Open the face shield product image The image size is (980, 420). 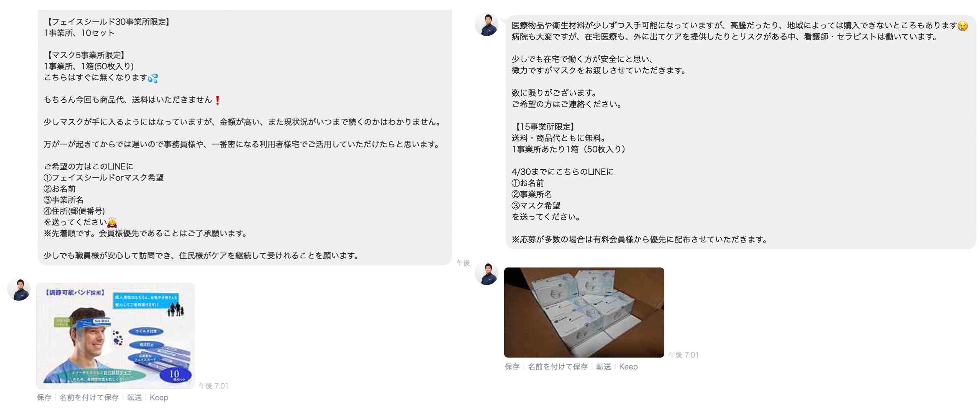115,335
